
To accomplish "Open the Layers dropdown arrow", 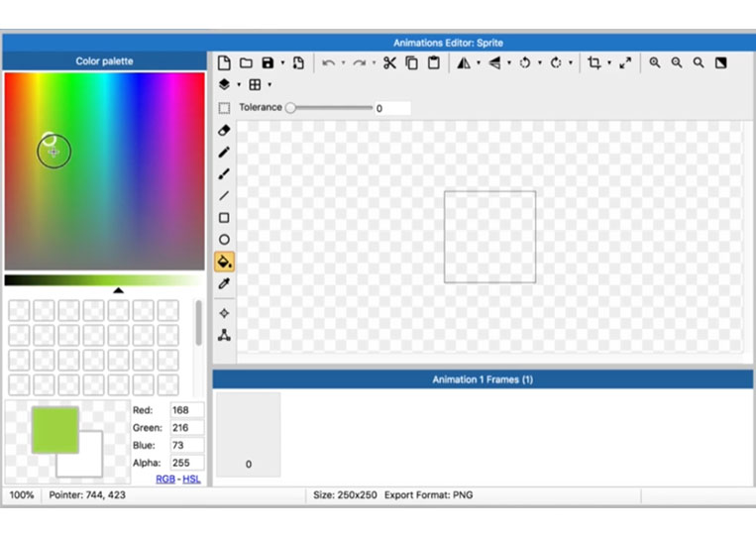I will tap(239, 84).
